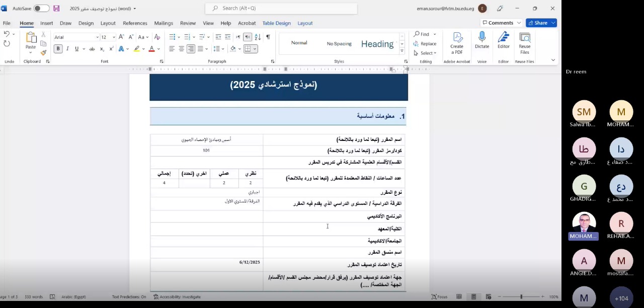644x308 pixels.
Task: Click the account avatar next to the email
Action: coord(482,9)
